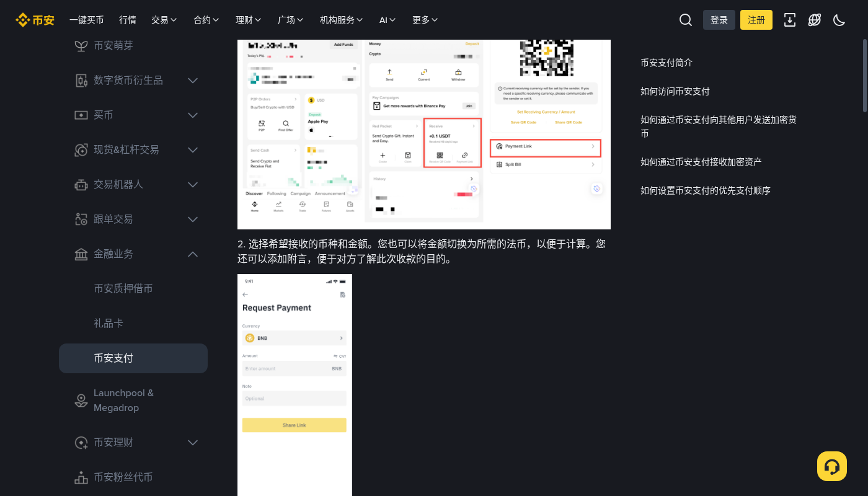Screen dimensions: 868x496
Task: Click the Request Payment phone screenshot
Action: pos(294,385)
